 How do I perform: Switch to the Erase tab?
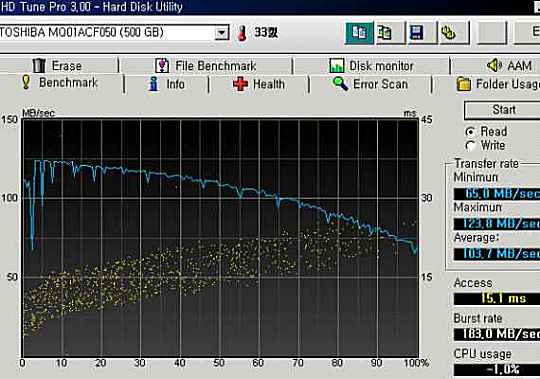[59, 65]
